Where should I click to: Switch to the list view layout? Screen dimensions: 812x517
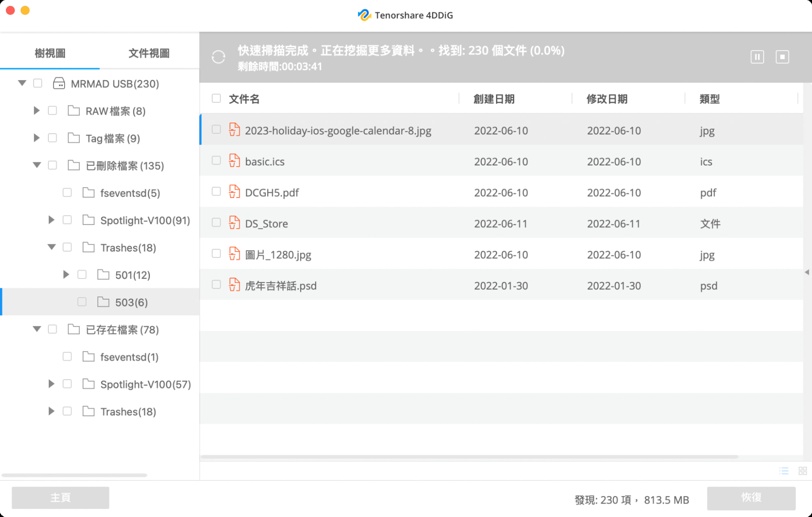click(x=784, y=471)
